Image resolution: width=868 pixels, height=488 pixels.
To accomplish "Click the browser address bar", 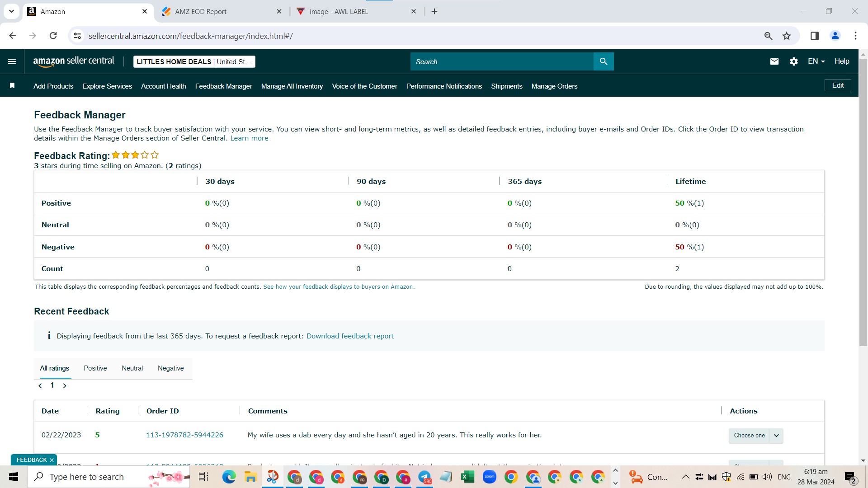I will click(x=420, y=36).
